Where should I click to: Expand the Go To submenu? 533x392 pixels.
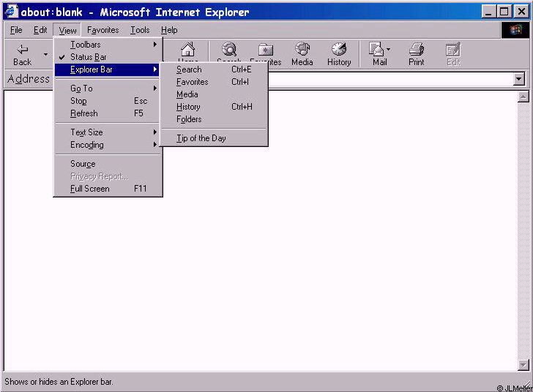[x=108, y=88]
